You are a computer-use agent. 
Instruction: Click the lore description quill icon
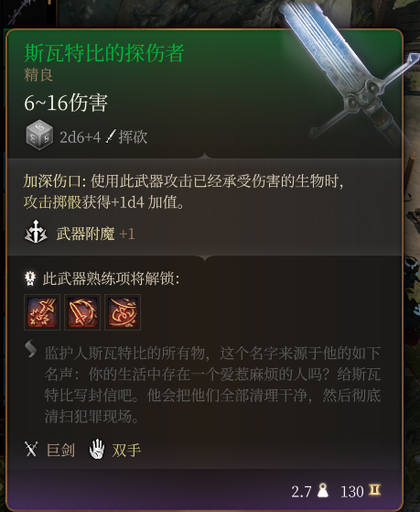point(31,348)
